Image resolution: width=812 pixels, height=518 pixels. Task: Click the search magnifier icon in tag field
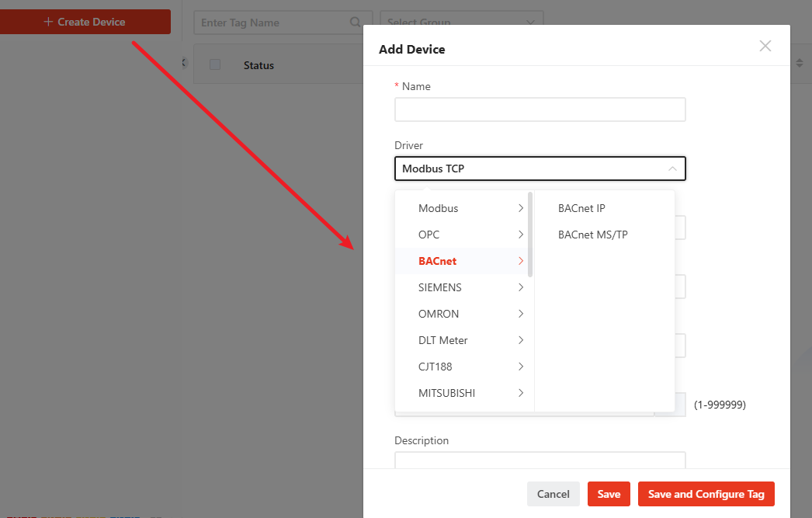pos(356,23)
